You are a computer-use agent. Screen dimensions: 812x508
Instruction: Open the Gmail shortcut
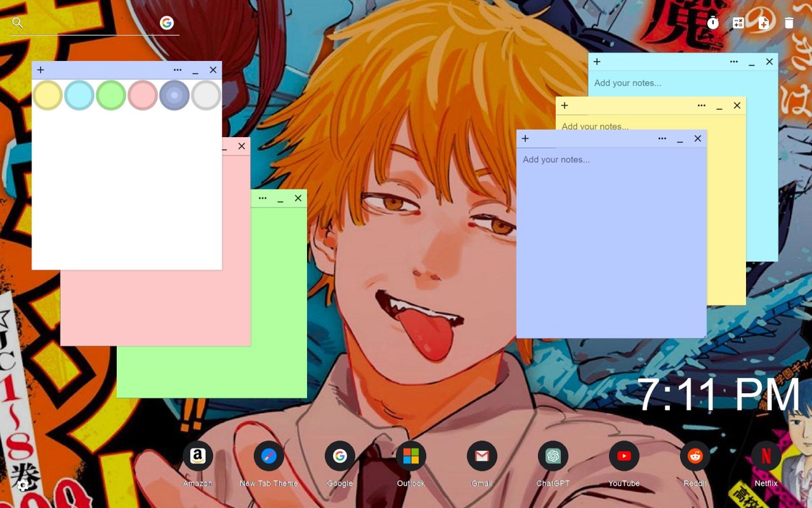pos(482,456)
